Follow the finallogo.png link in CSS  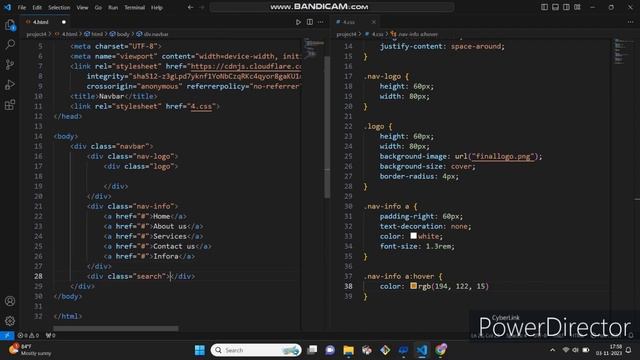pos(503,157)
